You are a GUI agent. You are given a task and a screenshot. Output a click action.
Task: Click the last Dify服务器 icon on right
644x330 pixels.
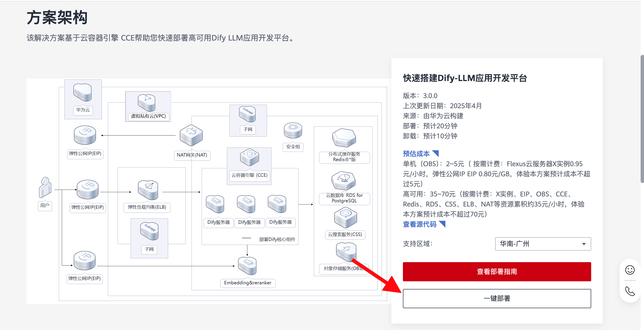pyautogui.click(x=277, y=204)
